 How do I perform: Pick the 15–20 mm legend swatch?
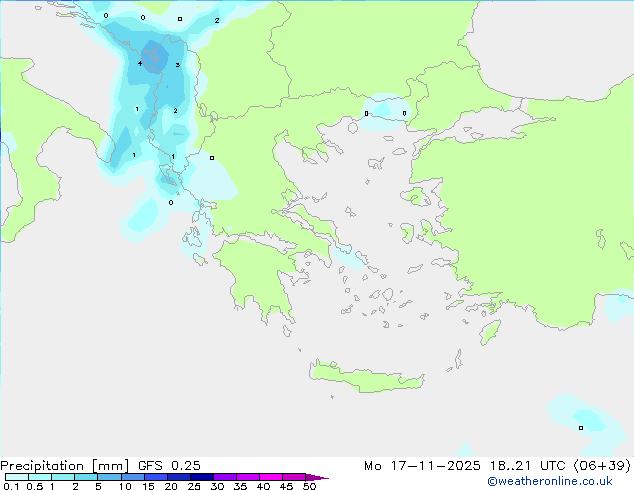pos(155,477)
